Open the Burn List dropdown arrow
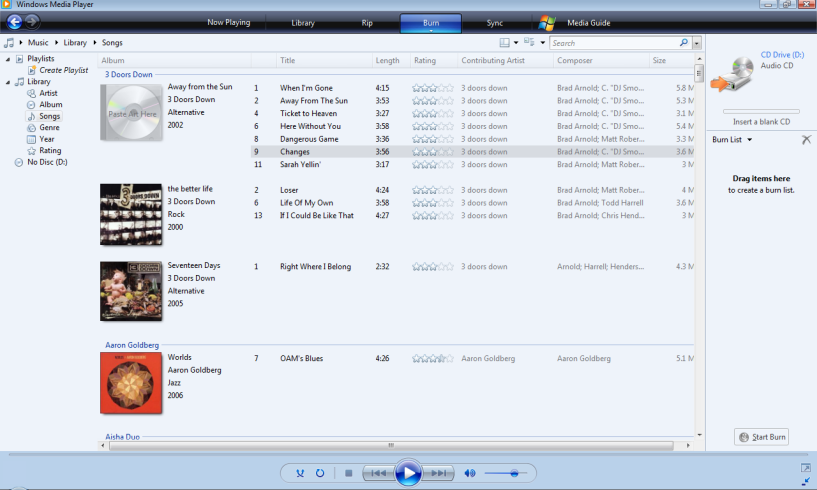Screen dimensions: 817x490 [750, 140]
